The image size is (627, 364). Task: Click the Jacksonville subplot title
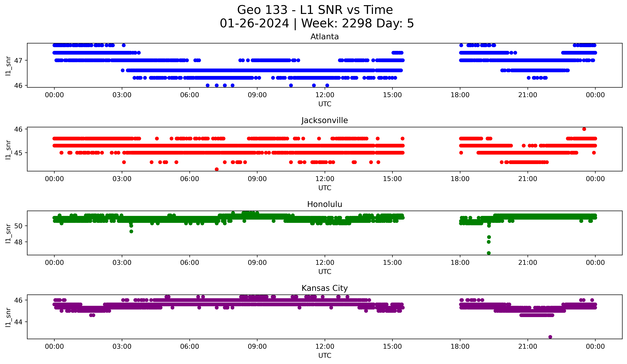(x=324, y=120)
